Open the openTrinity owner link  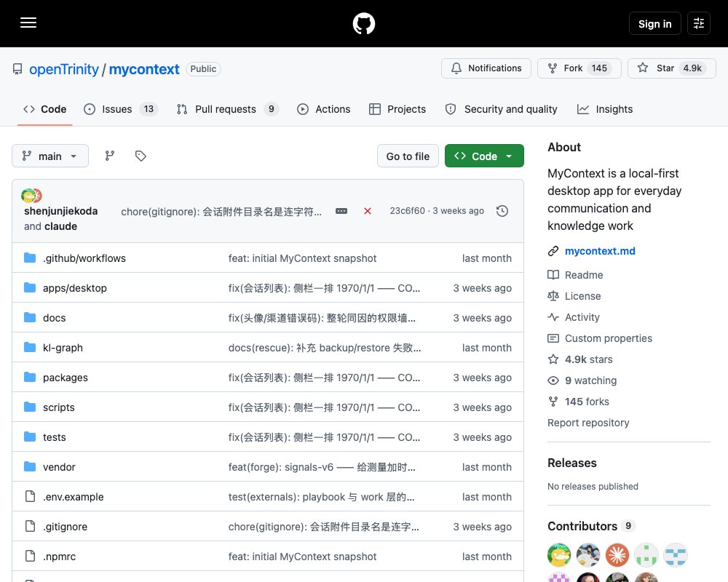click(x=64, y=69)
